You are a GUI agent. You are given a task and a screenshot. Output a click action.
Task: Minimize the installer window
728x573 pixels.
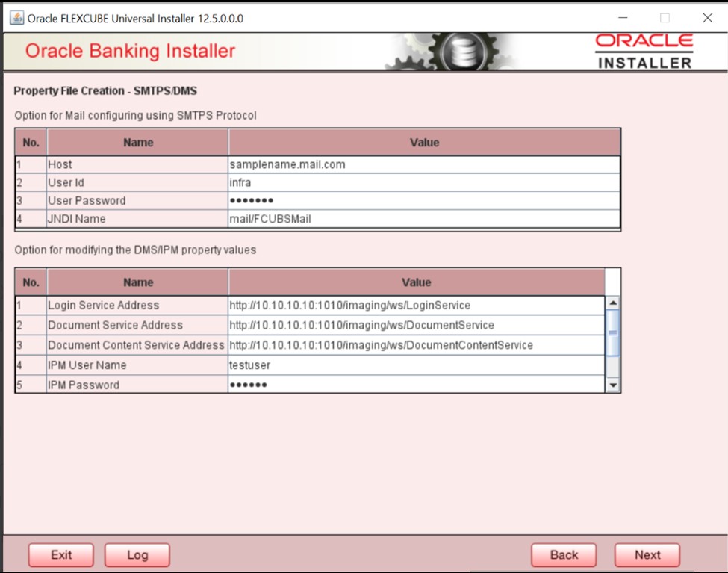click(x=623, y=18)
